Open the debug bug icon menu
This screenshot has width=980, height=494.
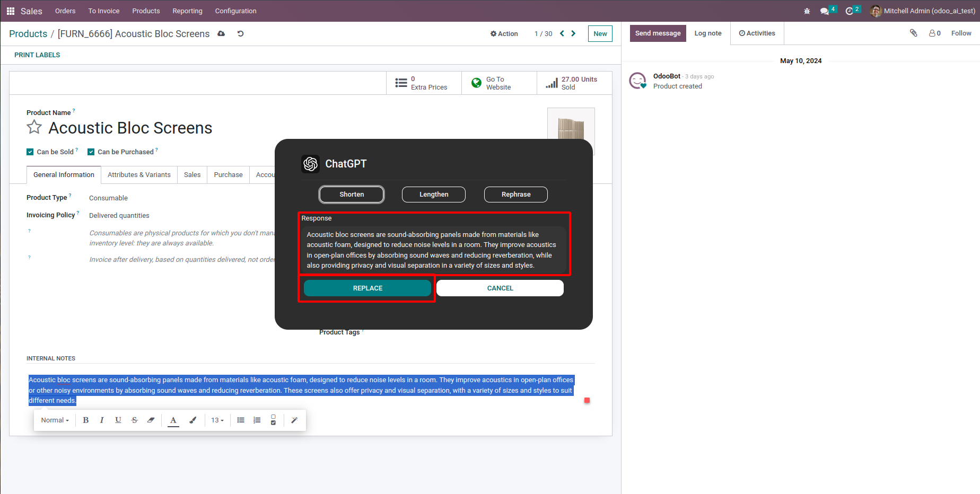(x=807, y=11)
